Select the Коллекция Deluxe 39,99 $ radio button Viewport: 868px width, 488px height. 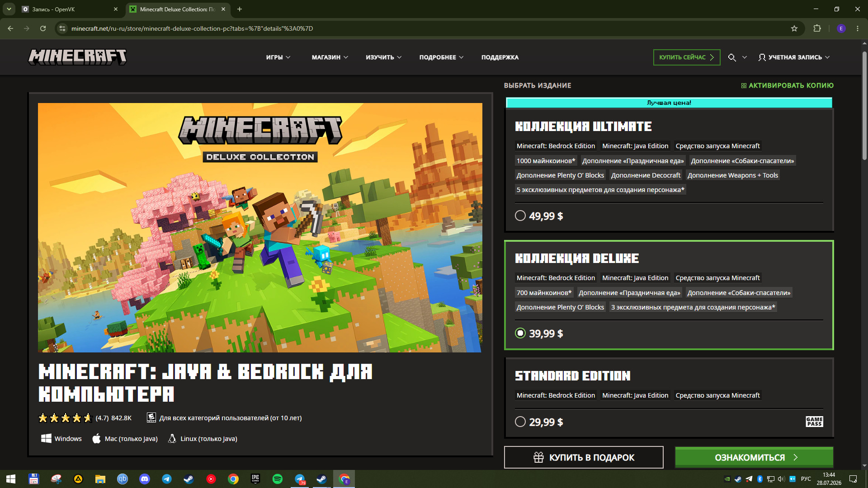(520, 333)
